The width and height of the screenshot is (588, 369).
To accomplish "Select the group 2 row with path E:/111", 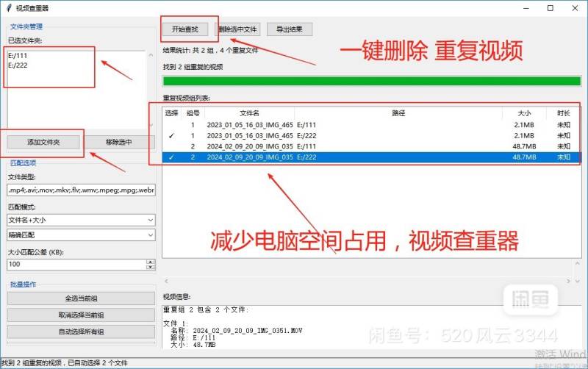I will coord(372,146).
